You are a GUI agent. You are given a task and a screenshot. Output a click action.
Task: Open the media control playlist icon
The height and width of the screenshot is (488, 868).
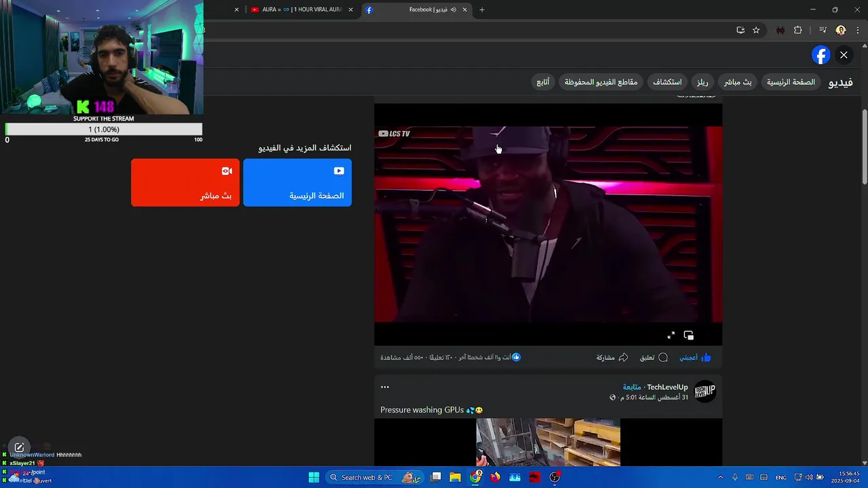tap(823, 30)
